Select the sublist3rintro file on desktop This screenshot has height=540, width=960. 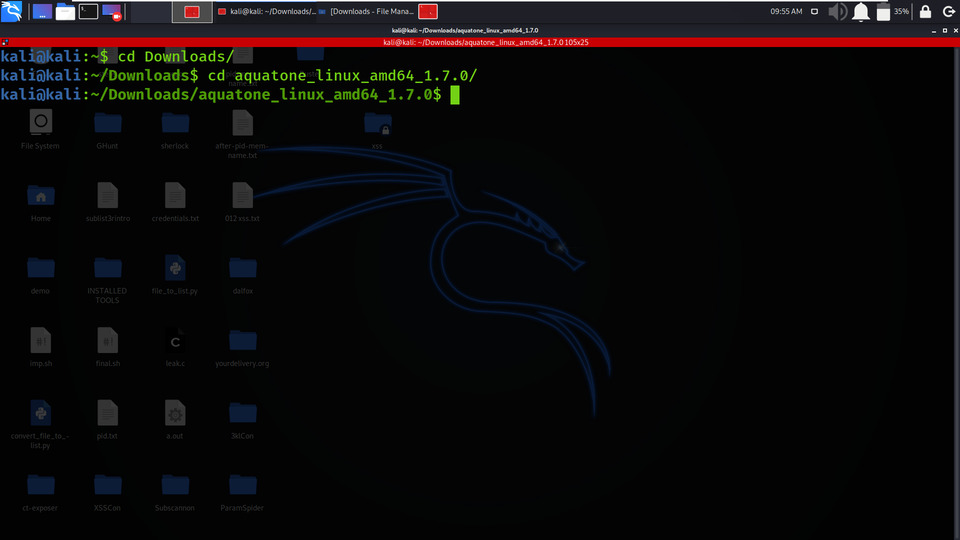108,203
